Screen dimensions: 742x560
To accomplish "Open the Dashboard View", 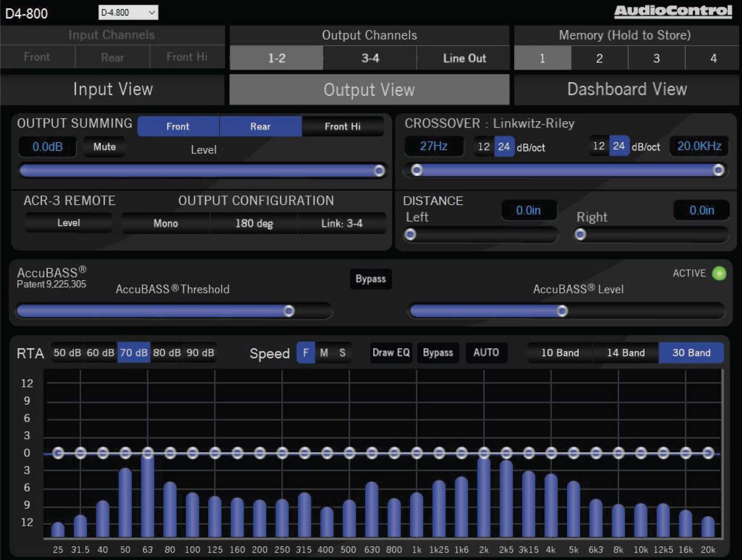I will 626,89.
